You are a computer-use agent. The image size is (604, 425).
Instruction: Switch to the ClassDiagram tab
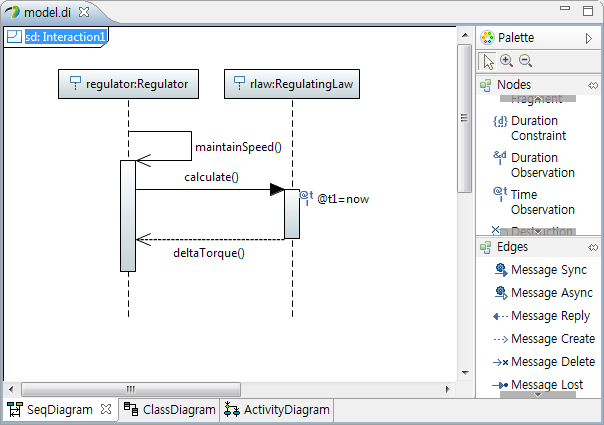point(169,410)
